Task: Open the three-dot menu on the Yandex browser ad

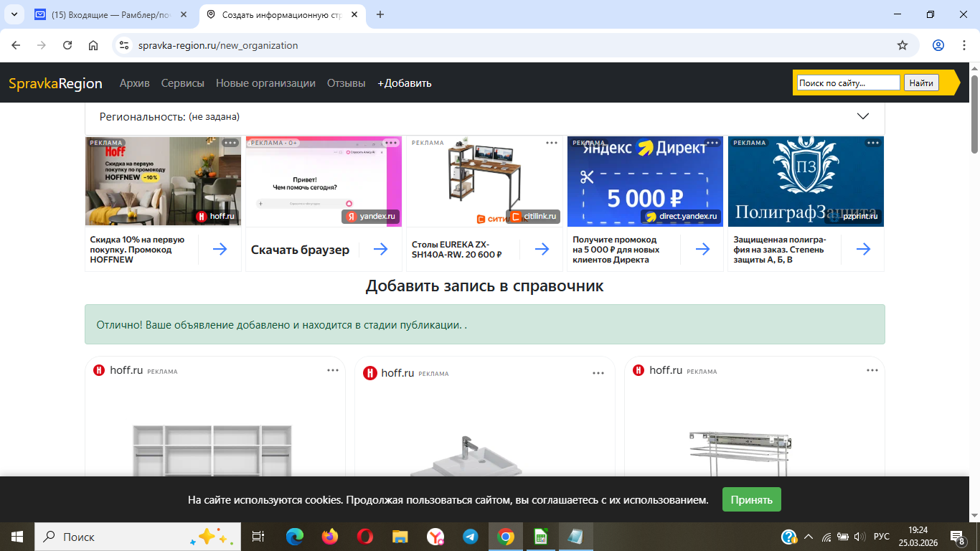Action: tap(391, 143)
